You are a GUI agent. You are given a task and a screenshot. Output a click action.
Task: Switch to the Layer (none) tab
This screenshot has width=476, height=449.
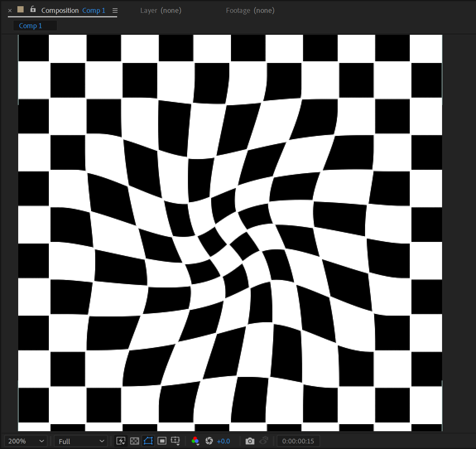[x=161, y=11]
